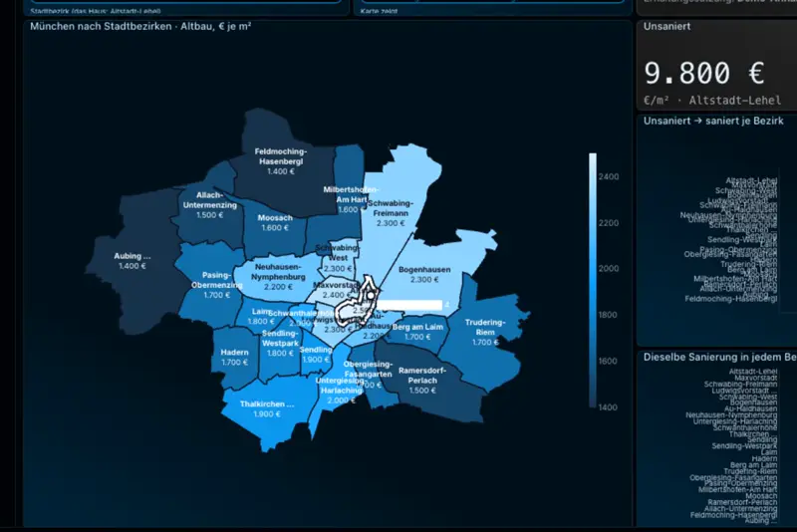Click the Bogenhausen district on the map
797x532 pixels.
[425, 274]
